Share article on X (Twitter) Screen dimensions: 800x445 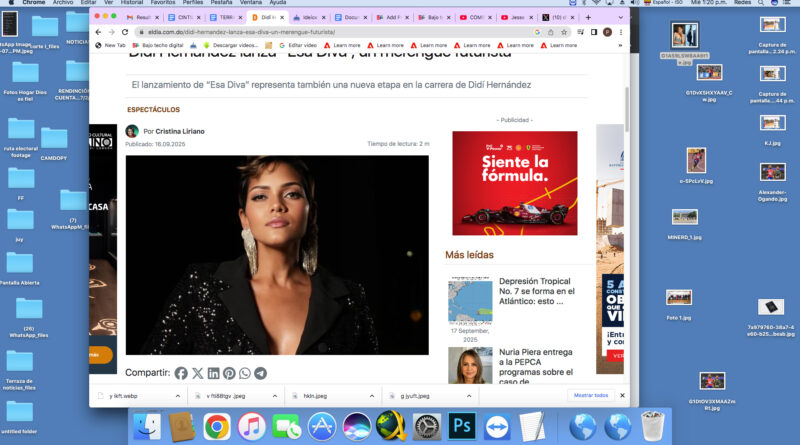197,373
